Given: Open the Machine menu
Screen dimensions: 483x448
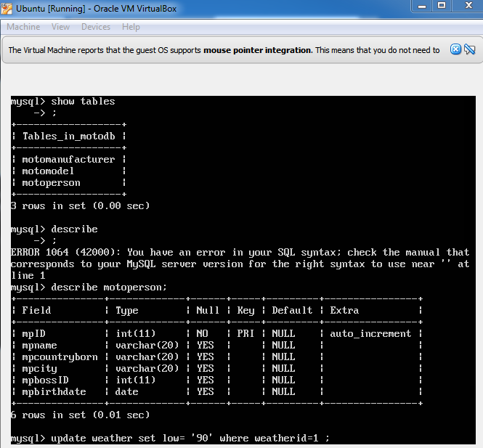Looking at the screenshot, I should coord(23,27).
